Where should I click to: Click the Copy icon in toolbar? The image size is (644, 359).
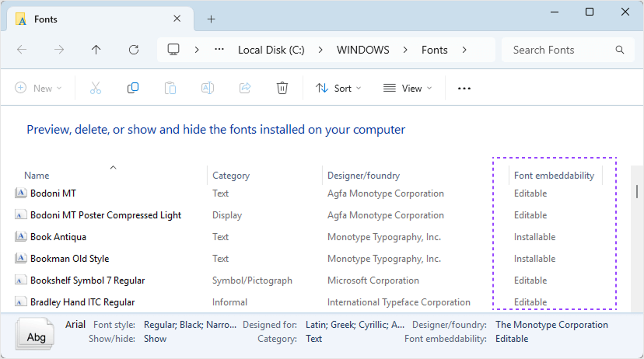pos(133,88)
